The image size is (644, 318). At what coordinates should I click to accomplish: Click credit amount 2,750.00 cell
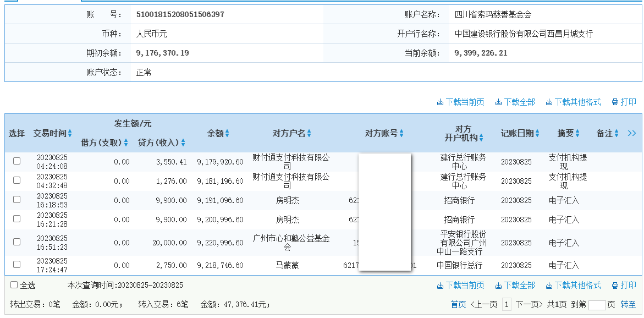pos(171,265)
